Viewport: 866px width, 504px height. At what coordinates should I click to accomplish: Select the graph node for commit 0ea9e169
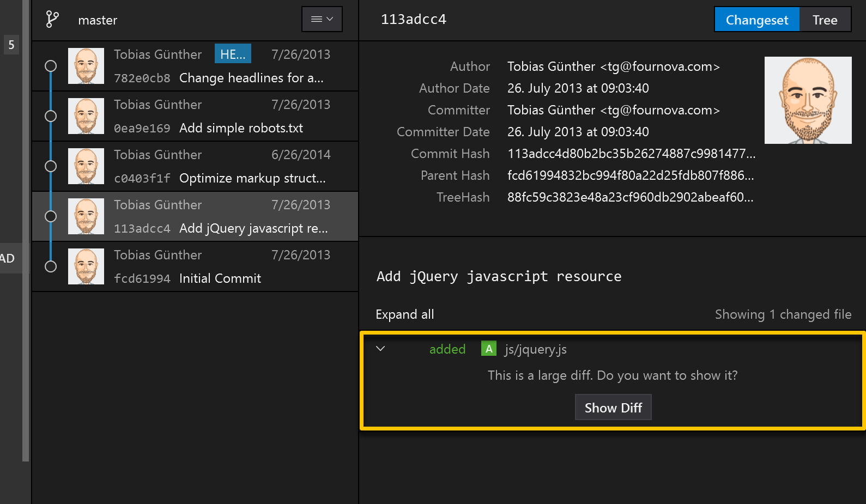tap(51, 116)
